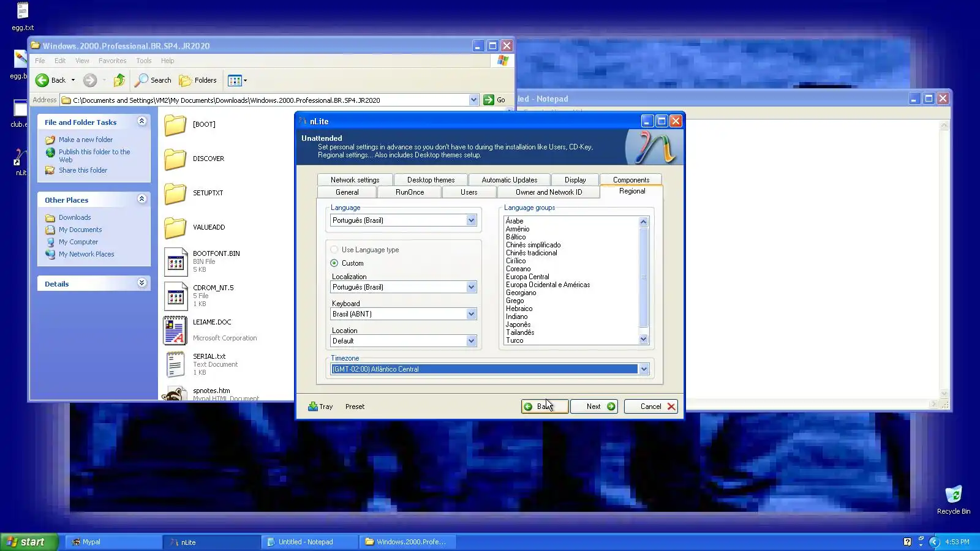
Task: Select the LEIAME.DOC document icon
Action: click(175, 330)
